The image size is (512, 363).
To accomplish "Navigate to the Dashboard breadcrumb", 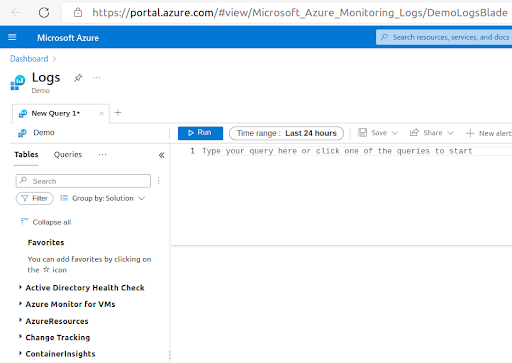I will tap(29, 59).
